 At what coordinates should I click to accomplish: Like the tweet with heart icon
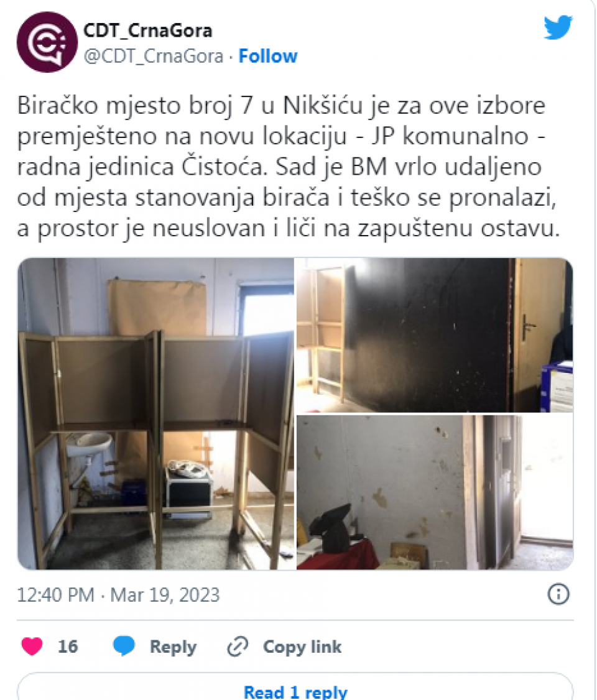32,647
